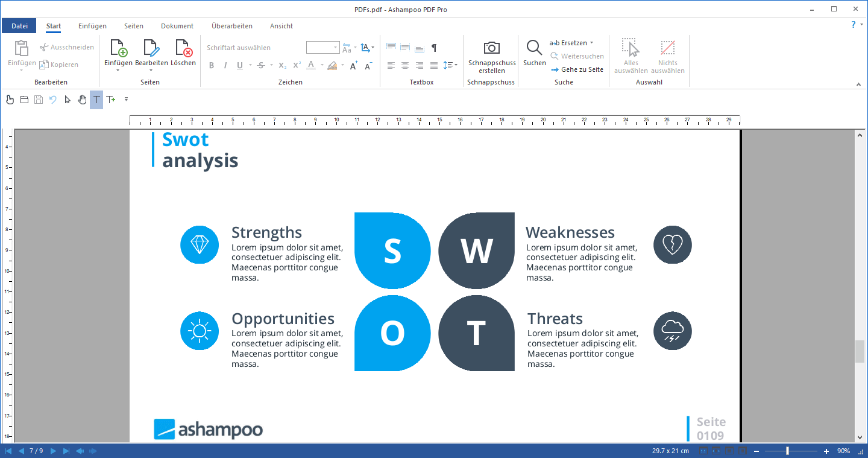Open a file using the folder icon
Image resolution: width=868 pixels, height=458 pixels.
24,100
